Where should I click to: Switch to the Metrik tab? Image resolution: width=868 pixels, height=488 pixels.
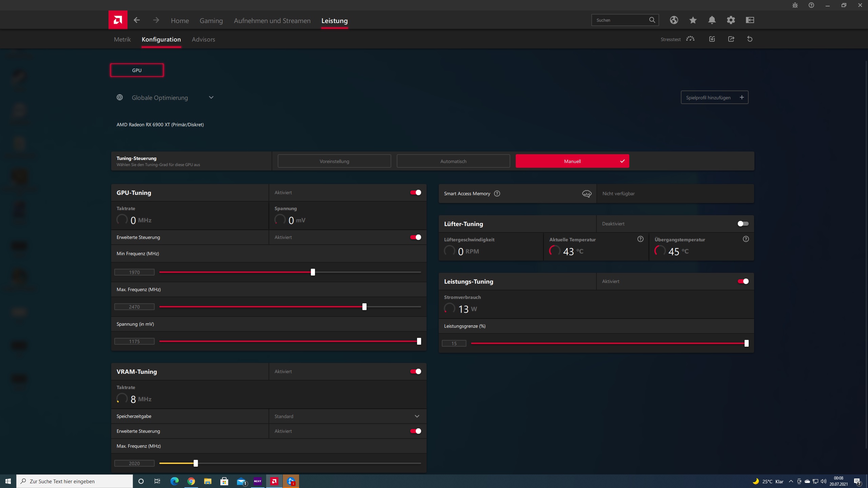pyautogui.click(x=122, y=39)
